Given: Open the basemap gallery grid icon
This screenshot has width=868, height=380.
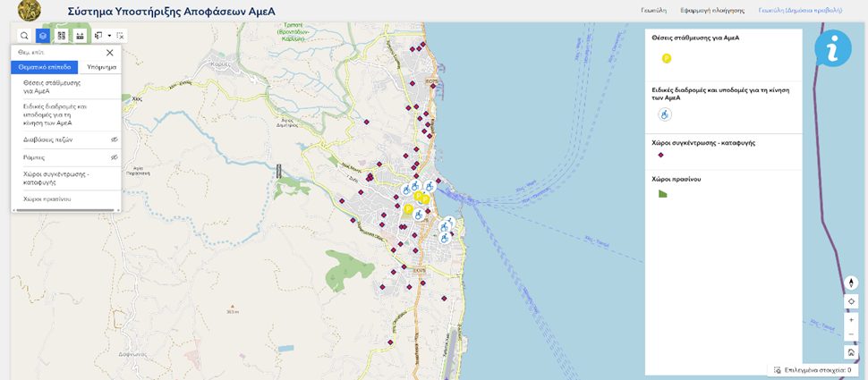Looking at the screenshot, I should click(x=62, y=36).
